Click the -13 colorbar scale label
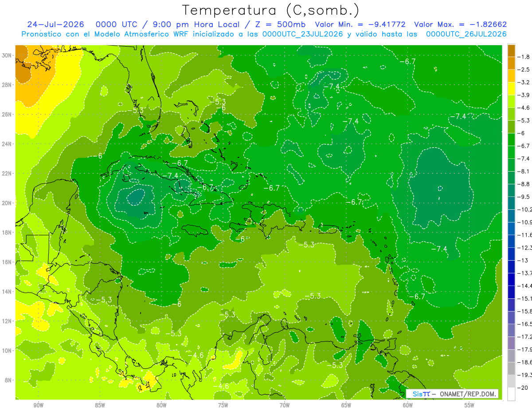The width and height of the screenshot is (532, 411). [523, 260]
